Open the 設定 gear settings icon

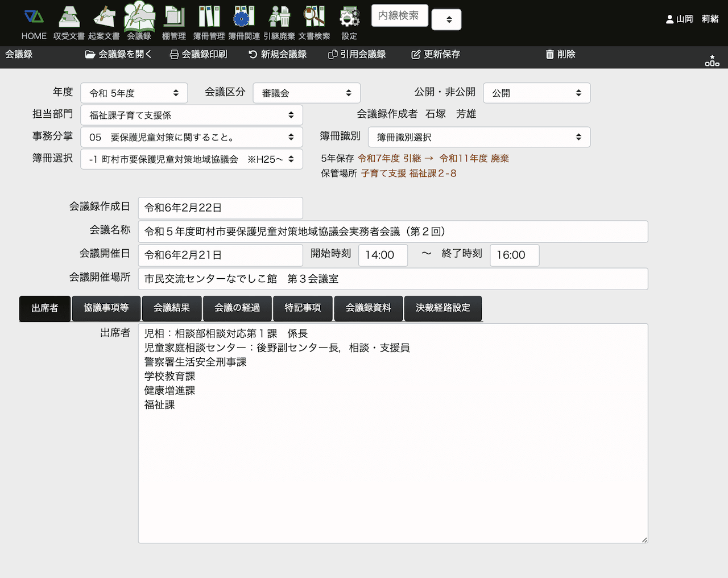click(x=349, y=17)
